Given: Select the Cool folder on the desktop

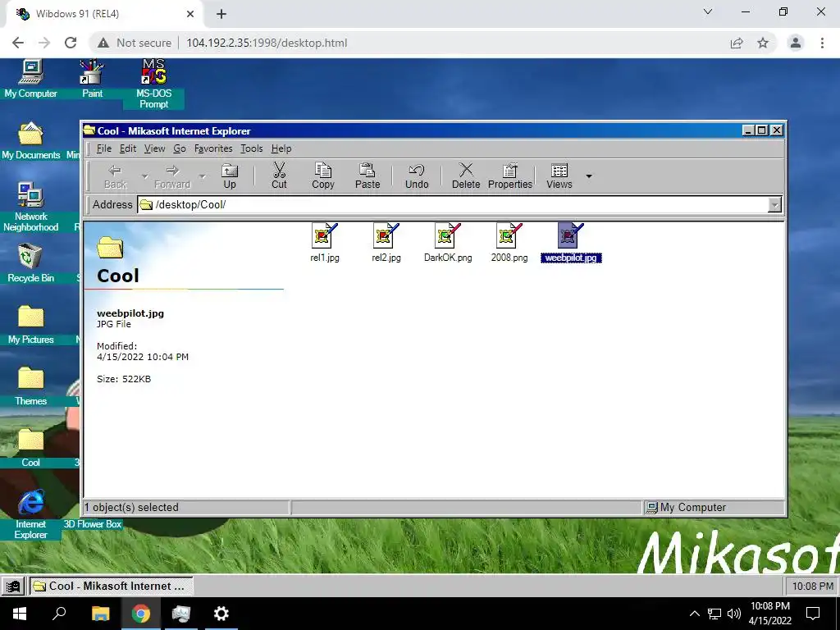Looking at the screenshot, I should (30, 449).
